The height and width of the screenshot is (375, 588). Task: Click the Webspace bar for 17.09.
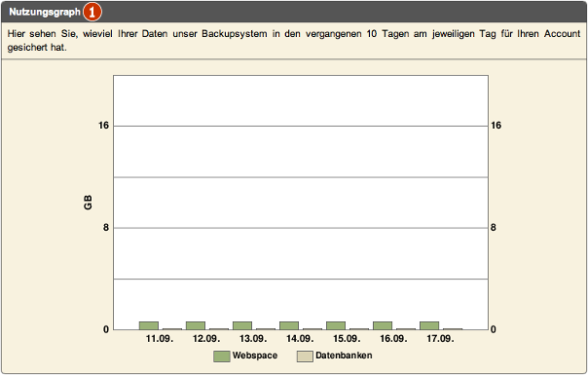point(429,325)
